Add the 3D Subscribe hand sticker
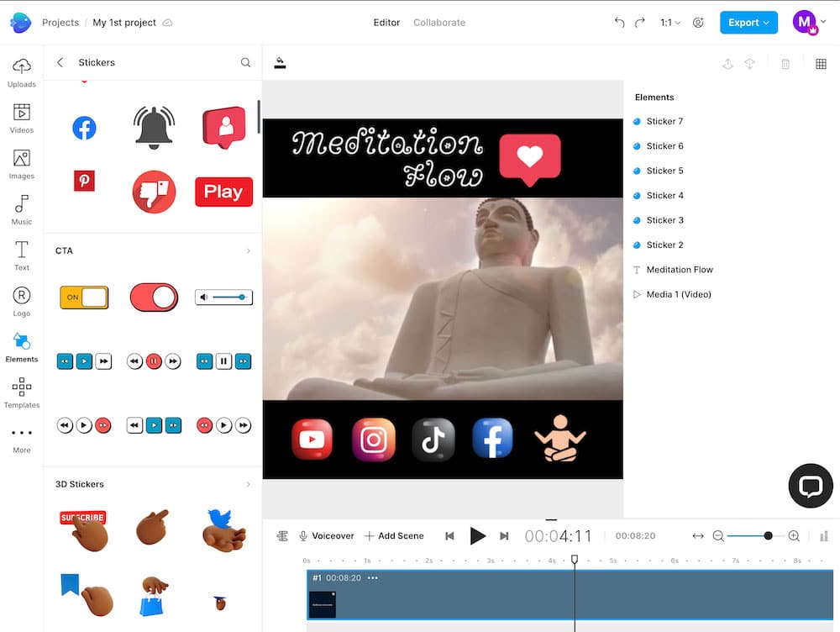 pos(84,530)
